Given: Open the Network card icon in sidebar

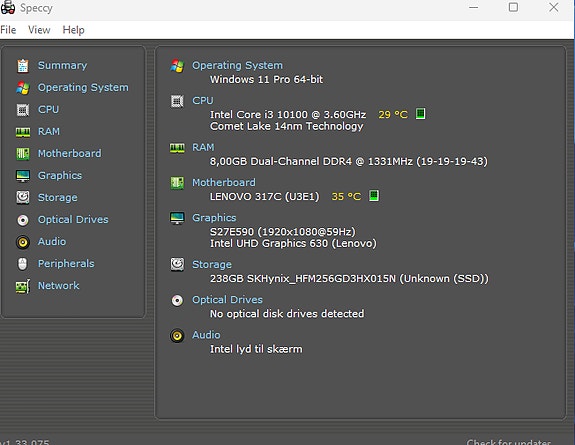Looking at the screenshot, I should (x=23, y=286).
